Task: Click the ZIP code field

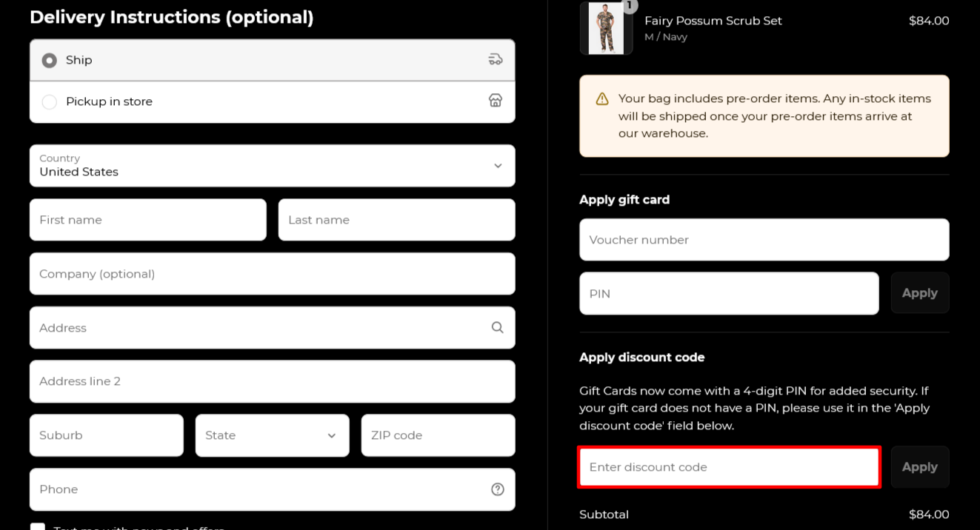Action: [439, 435]
